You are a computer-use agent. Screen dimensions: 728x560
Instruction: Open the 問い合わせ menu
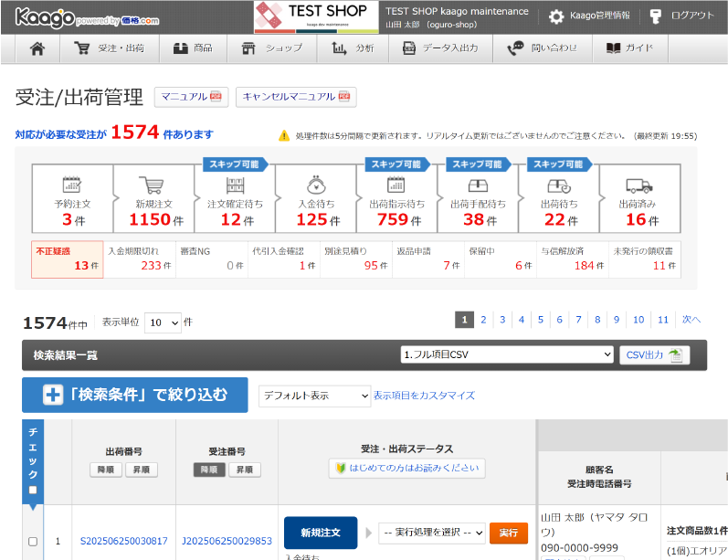pyautogui.click(x=543, y=48)
